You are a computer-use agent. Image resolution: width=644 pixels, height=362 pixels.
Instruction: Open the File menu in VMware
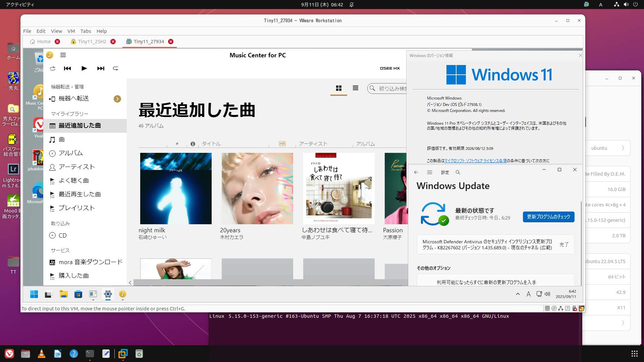click(27, 31)
